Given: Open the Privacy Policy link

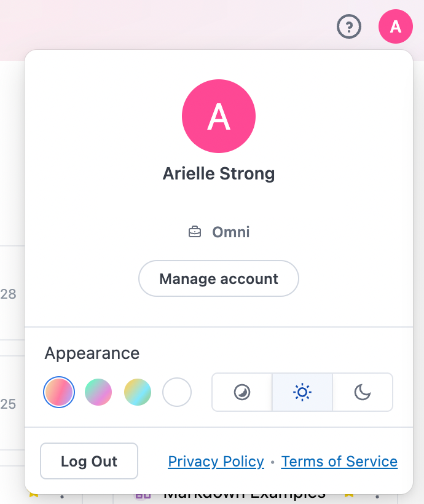Looking at the screenshot, I should (216, 461).
